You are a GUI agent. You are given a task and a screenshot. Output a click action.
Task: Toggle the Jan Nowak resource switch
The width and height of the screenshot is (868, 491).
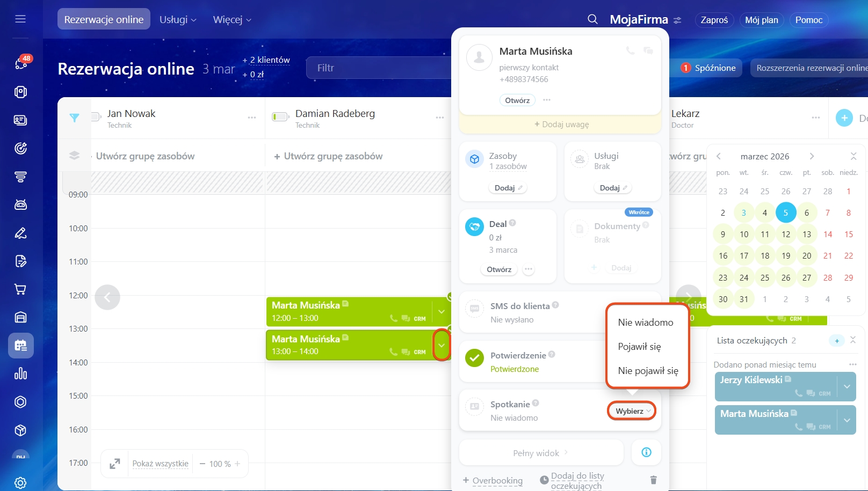pos(96,116)
